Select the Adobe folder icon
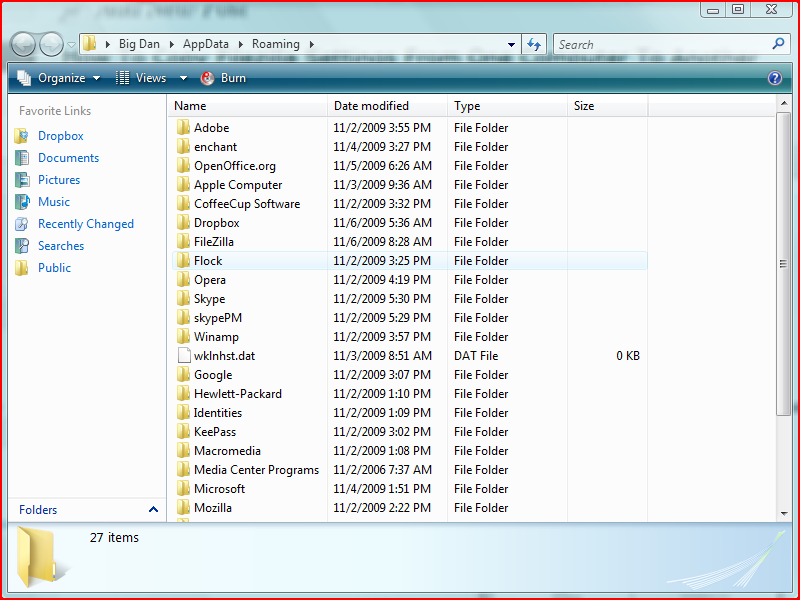 [183, 127]
